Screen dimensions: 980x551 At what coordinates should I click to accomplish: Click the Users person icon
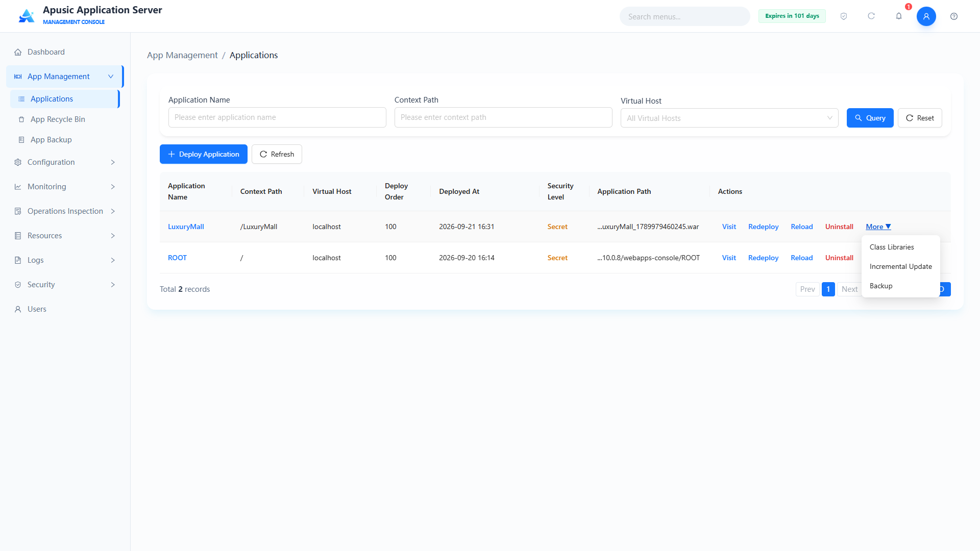[18, 309]
